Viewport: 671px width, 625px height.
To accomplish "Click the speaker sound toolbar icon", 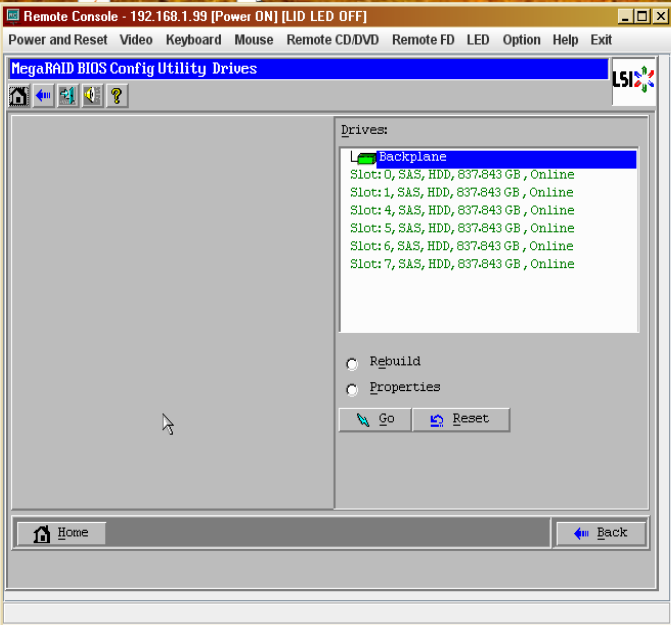I will tap(92, 95).
